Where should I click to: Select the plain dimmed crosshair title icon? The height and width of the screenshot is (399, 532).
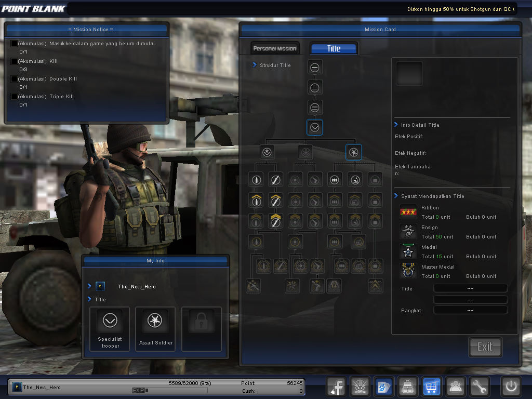[x=295, y=180]
